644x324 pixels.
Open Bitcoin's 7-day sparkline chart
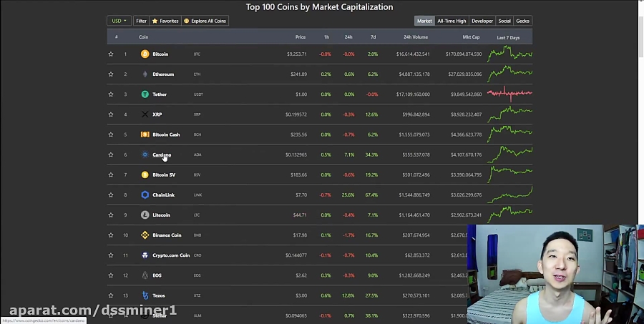pyautogui.click(x=509, y=54)
